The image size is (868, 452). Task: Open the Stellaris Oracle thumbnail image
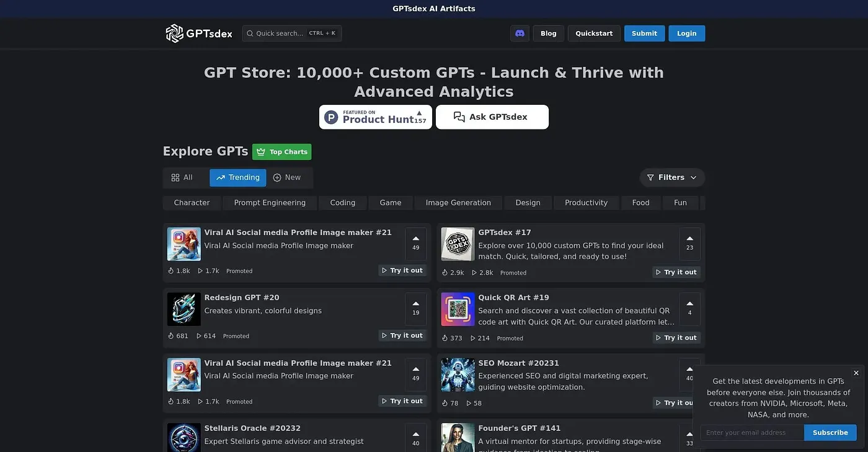pyautogui.click(x=184, y=438)
